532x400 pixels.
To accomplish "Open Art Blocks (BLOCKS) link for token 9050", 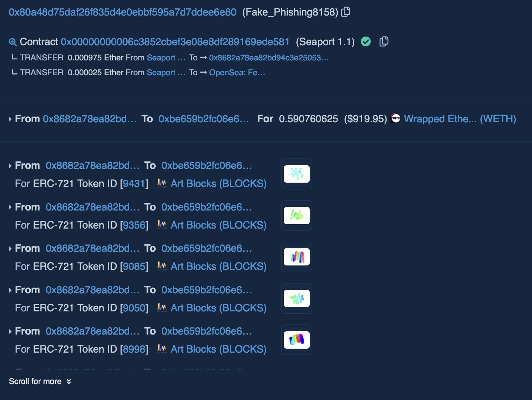I will (219, 308).
